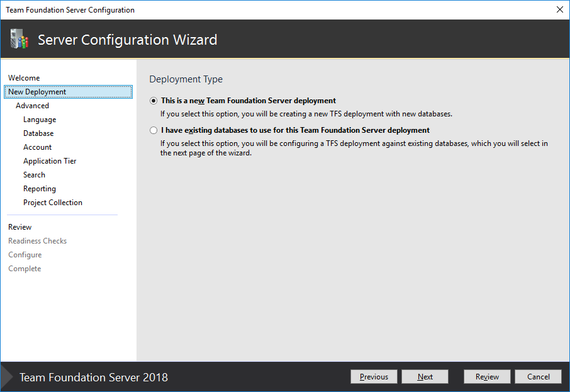570x392 pixels.
Task: Click the Team Foundation Server logo icon
Action: click(x=18, y=39)
